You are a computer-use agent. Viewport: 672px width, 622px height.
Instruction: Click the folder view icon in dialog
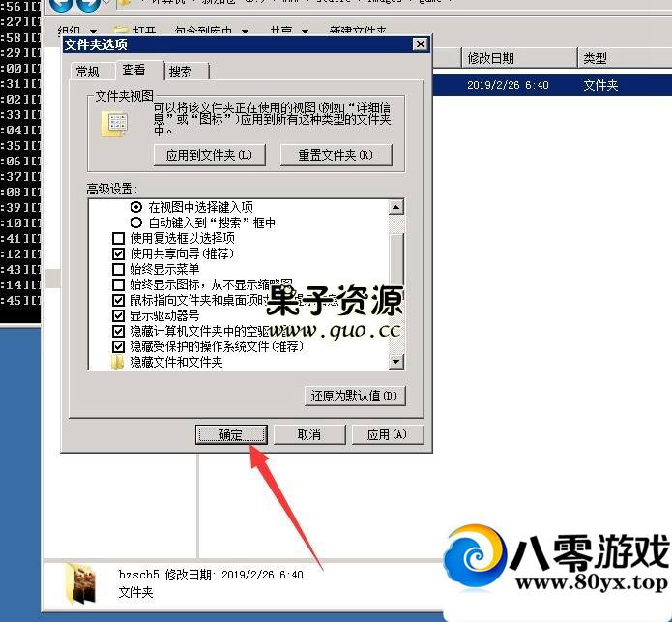115,125
